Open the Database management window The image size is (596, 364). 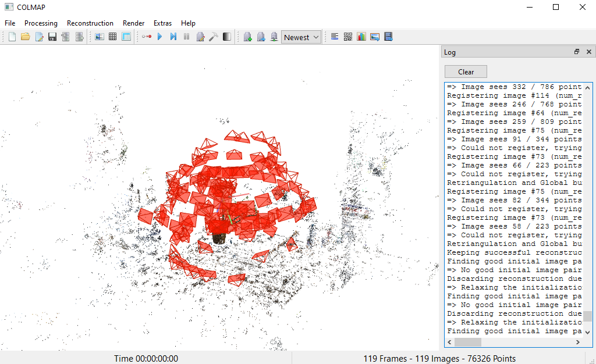tap(126, 36)
